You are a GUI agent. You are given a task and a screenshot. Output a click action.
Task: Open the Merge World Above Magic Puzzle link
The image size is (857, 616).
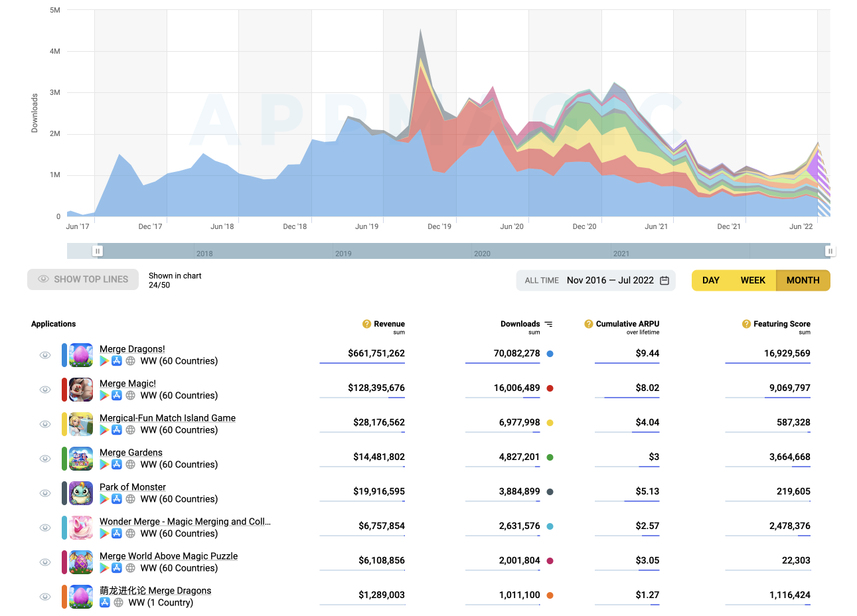tap(169, 556)
